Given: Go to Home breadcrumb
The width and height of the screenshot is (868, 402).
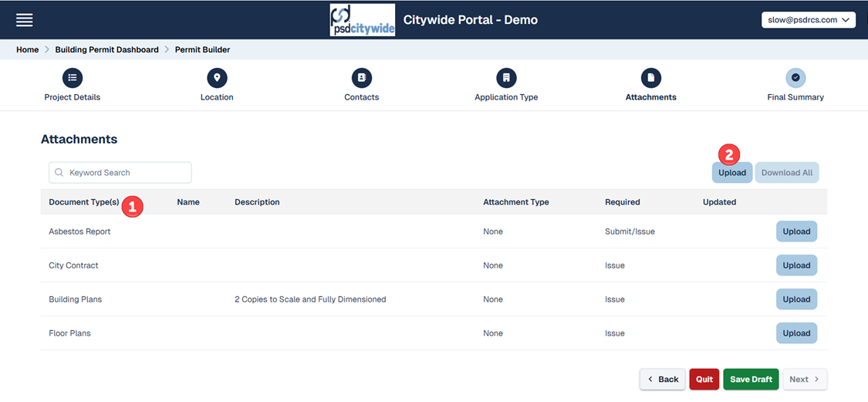Looking at the screenshot, I should click(28, 50).
